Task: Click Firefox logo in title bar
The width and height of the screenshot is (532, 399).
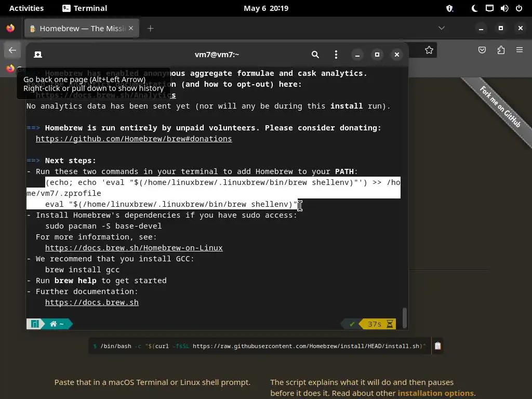Action: [10, 28]
